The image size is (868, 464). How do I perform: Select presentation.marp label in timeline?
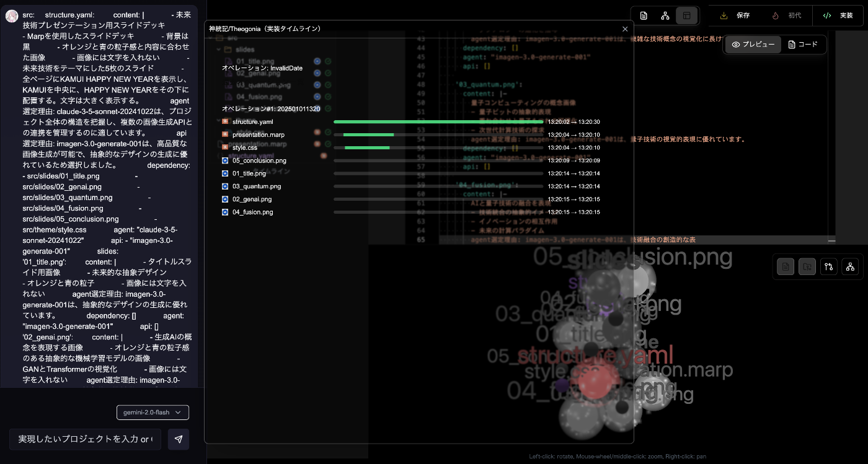259,135
